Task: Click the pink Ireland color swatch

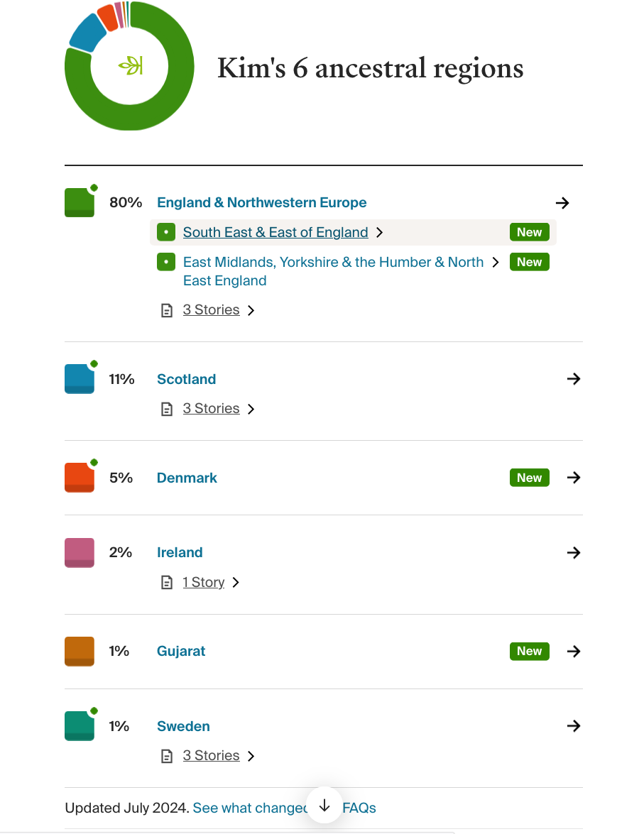Action: pyautogui.click(x=80, y=552)
